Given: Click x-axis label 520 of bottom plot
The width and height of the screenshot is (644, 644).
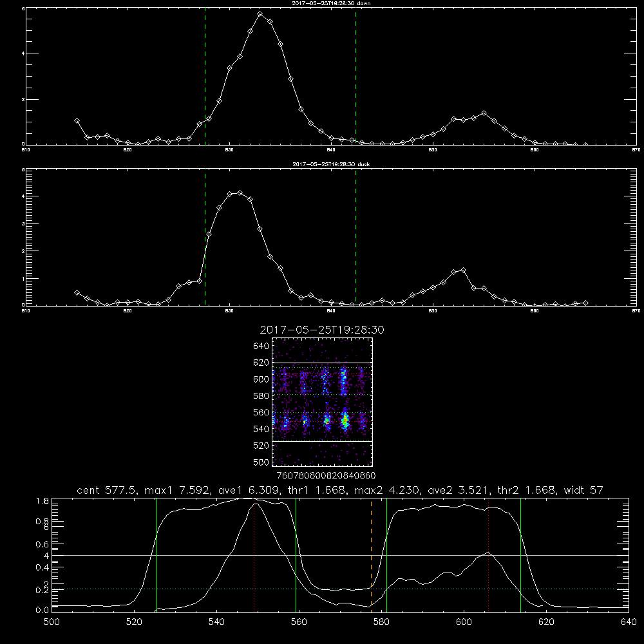Looking at the screenshot, I should point(134,622).
